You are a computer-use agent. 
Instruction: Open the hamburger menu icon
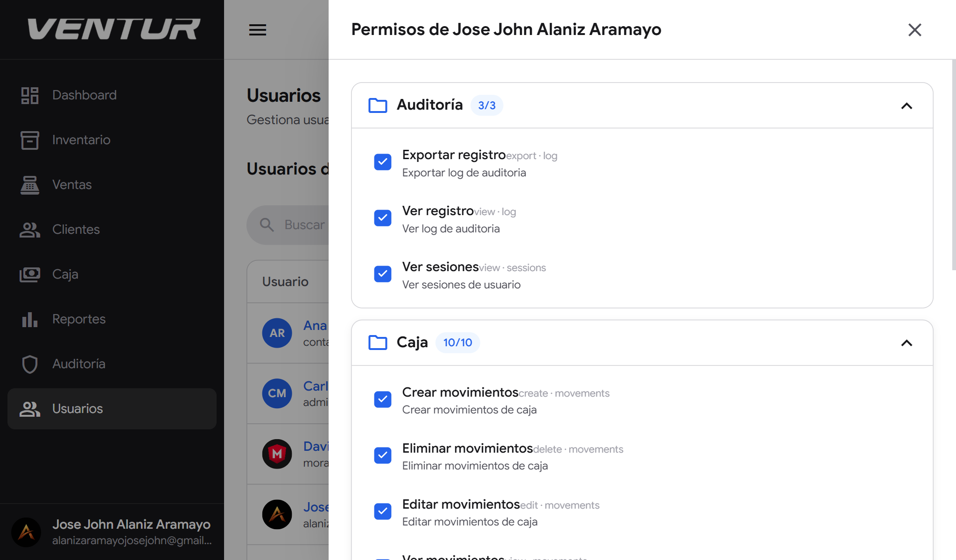click(x=257, y=30)
